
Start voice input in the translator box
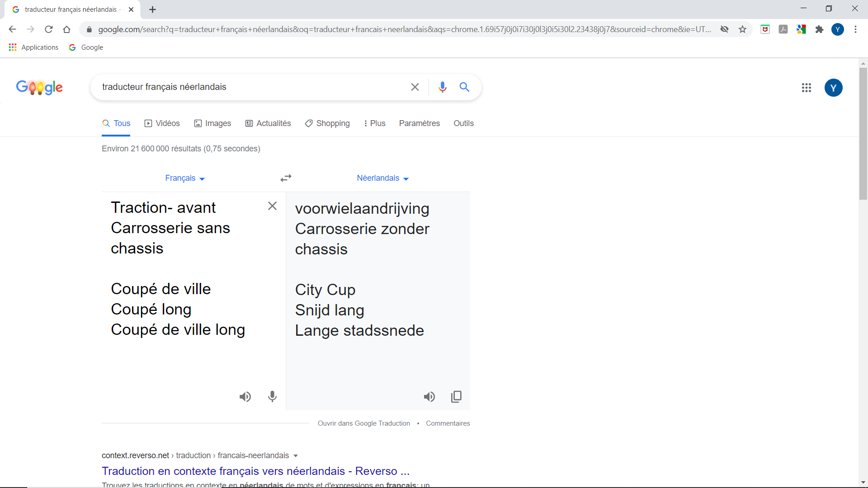(x=272, y=397)
